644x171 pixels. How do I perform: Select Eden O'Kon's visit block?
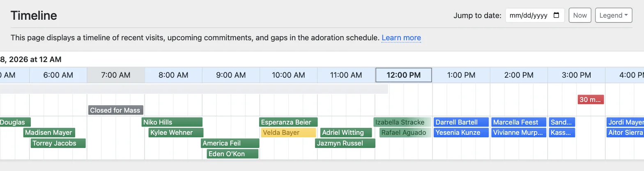[x=232, y=154]
